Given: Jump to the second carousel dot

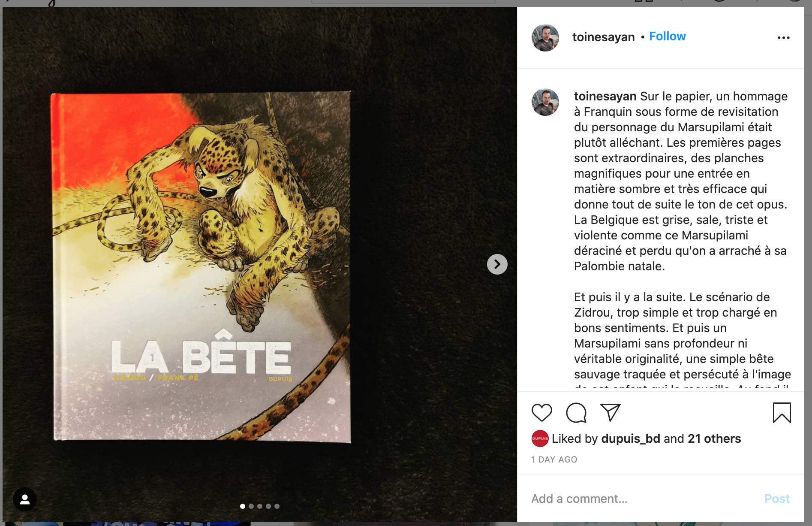Looking at the screenshot, I should point(251,506).
